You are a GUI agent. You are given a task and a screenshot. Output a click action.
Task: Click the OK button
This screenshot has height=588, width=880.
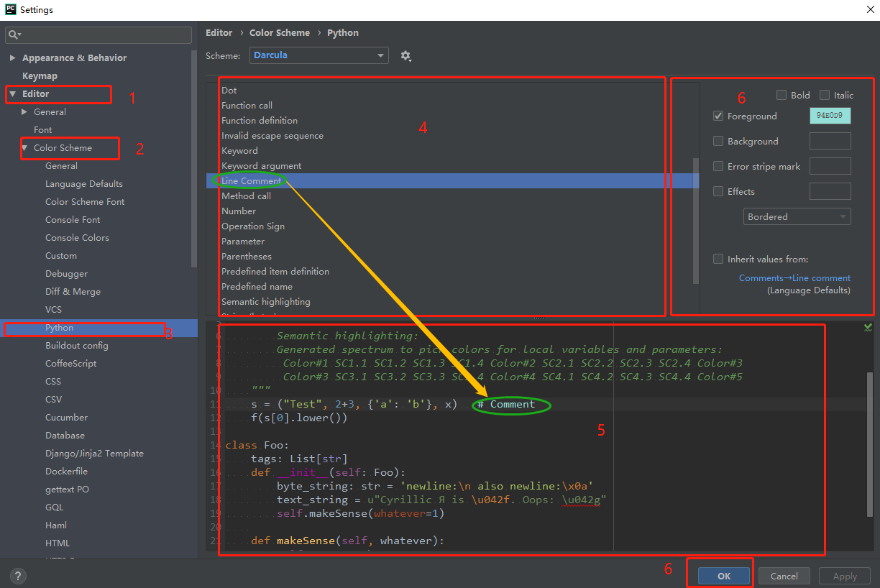click(724, 576)
